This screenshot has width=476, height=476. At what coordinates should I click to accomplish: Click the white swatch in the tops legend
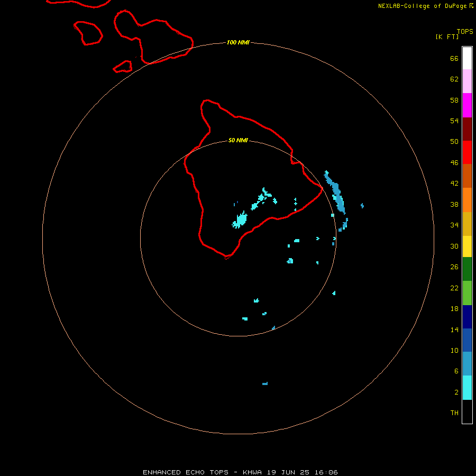[467, 58]
